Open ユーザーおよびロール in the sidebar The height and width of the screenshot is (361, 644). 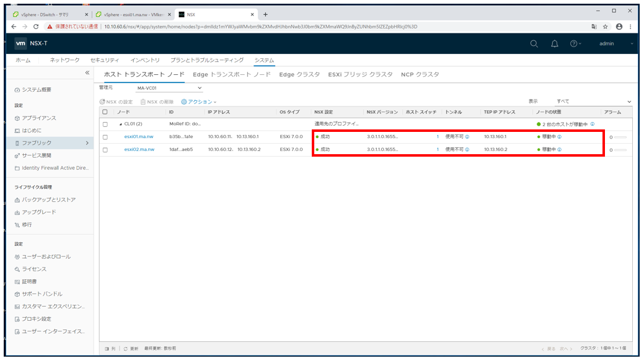point(43,257)
